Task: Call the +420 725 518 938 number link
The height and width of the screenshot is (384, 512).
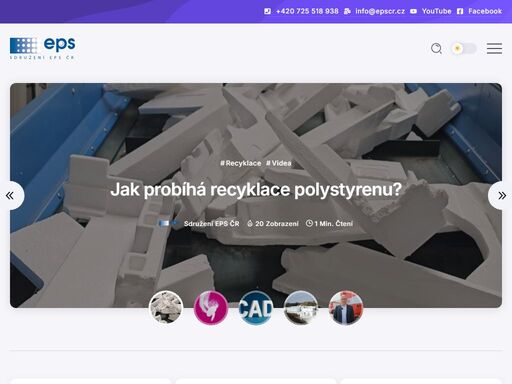Action: coord(307,11)
